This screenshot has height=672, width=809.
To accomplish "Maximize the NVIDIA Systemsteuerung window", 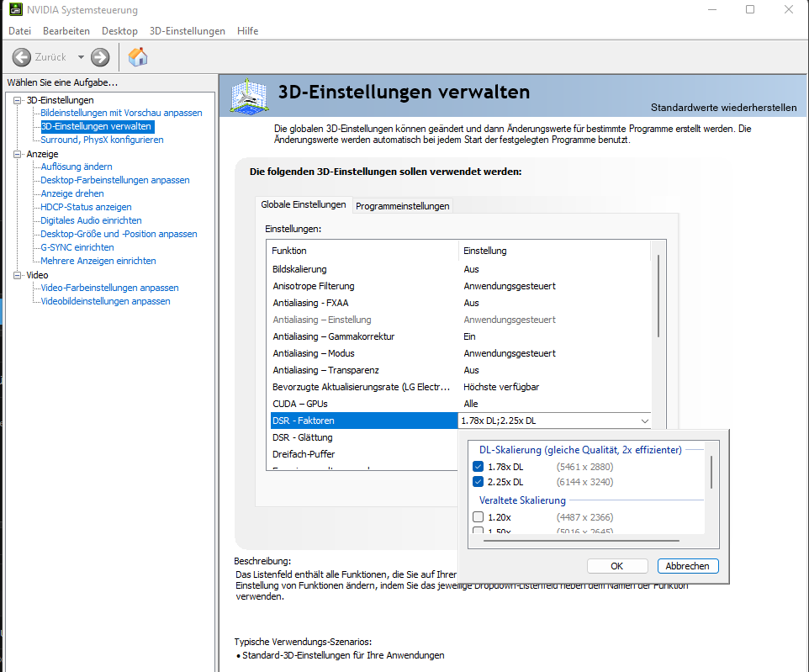I will [750, 9].
